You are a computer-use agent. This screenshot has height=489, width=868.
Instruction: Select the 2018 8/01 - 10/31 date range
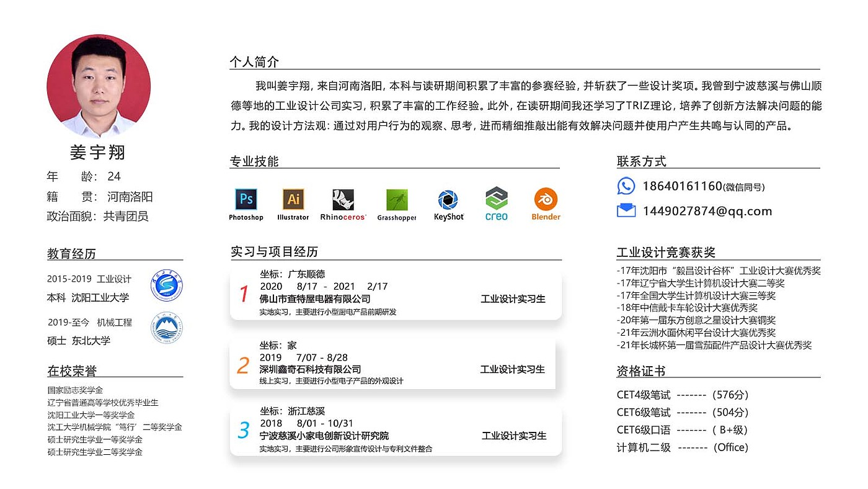[306, 423]
